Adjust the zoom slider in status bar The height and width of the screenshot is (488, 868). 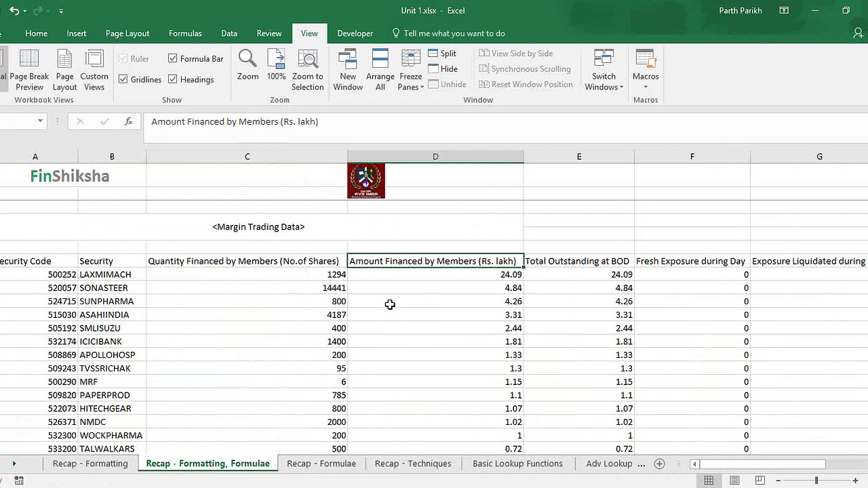816,481
